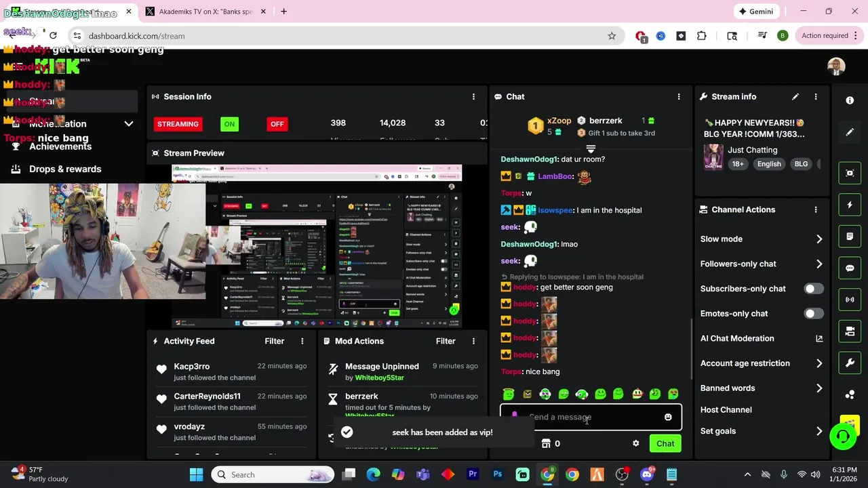Click the chat bubble sidebar icon
The width and height of the screenshot is (868, 488).
pos(850,268)
